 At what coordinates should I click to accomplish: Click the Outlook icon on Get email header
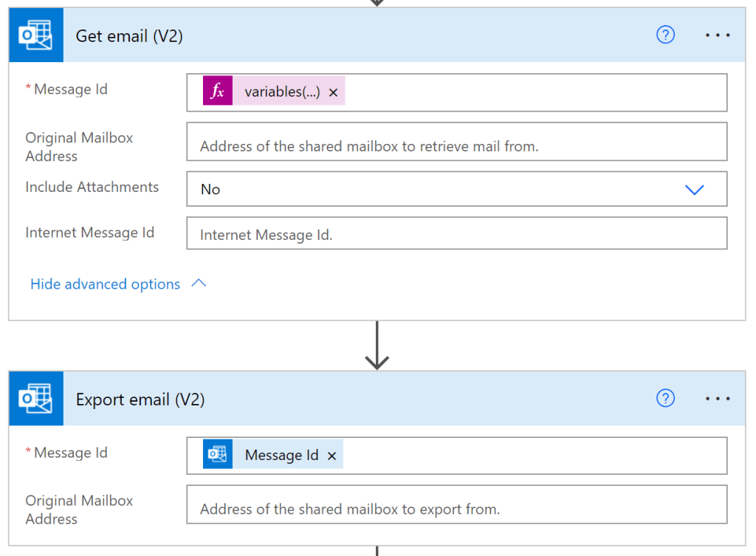pos(35,35)
